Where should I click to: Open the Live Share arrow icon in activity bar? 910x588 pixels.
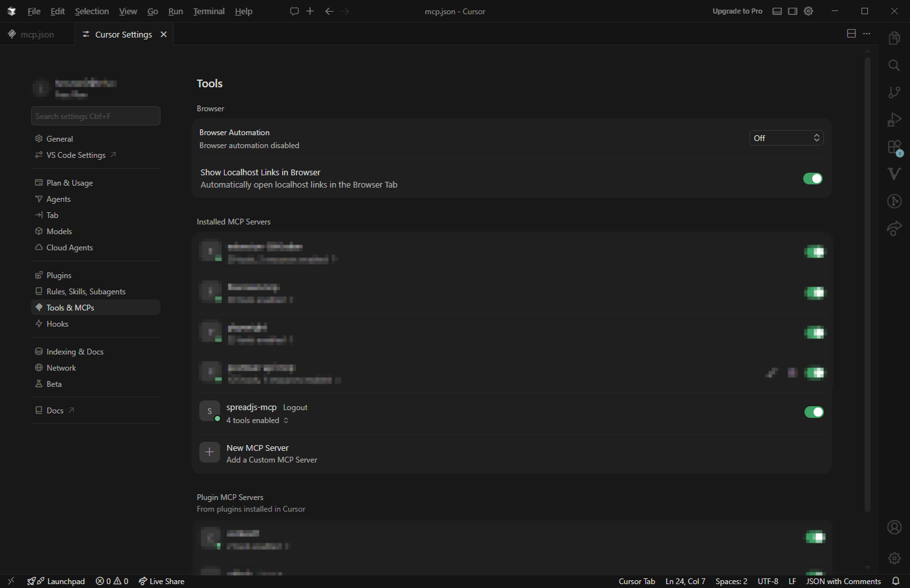[894, 228]
